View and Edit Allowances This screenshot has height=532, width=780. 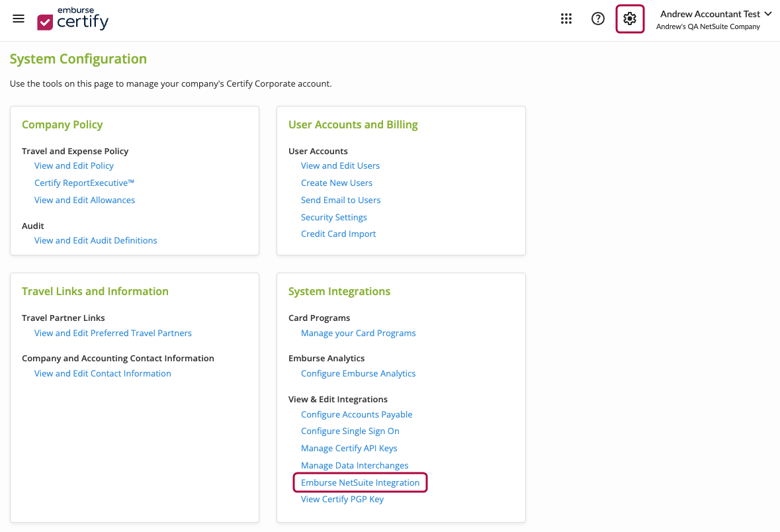tap(84, 200)
